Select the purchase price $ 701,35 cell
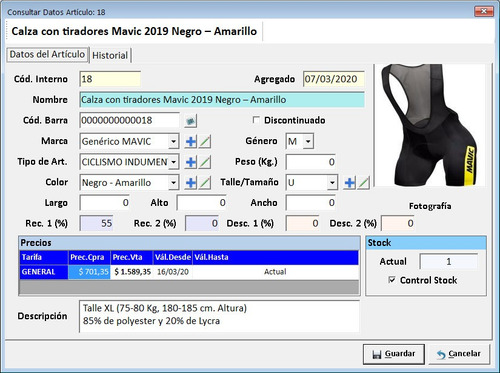 click(x=89, y=272)
